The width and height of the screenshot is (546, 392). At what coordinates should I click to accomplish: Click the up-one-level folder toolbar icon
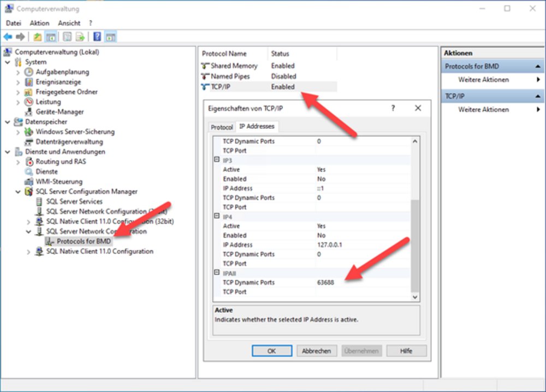pos(38,37)
